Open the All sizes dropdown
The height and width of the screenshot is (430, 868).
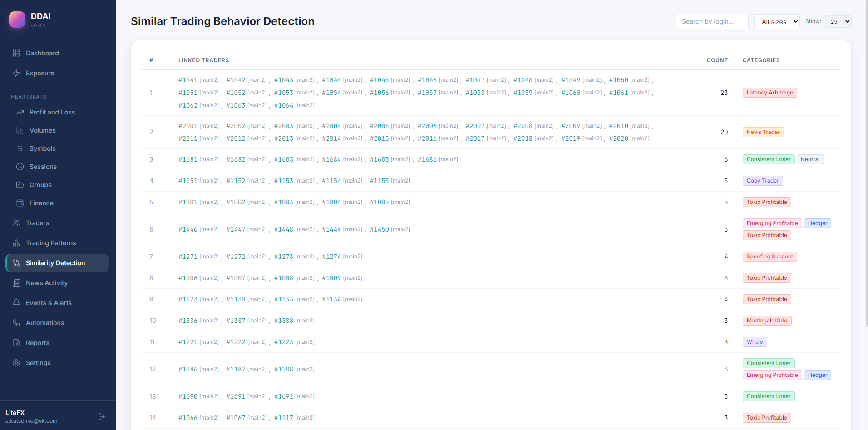pyautogui.click(x=777, y=21)
